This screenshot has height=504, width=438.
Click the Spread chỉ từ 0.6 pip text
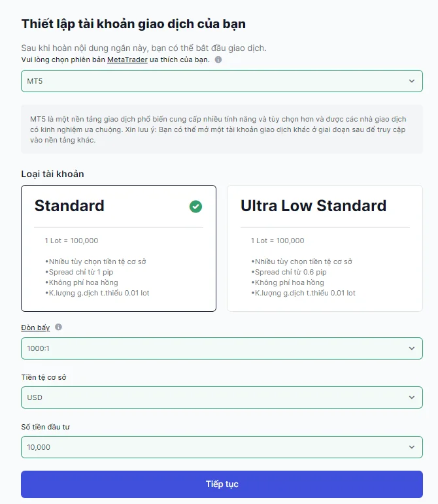[289, 272]
